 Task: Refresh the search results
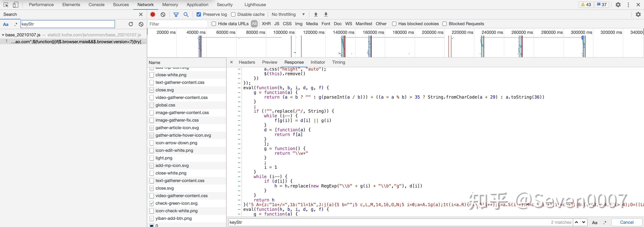point(131,24)
